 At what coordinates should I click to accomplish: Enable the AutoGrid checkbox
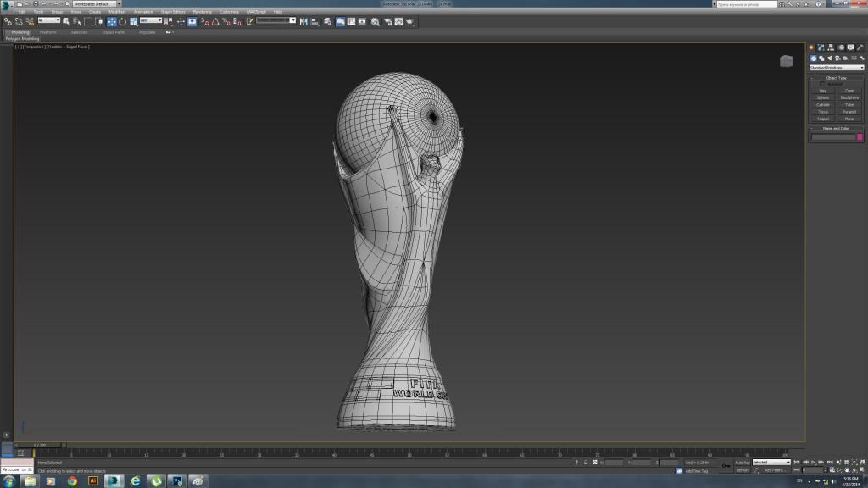[822, 84]
